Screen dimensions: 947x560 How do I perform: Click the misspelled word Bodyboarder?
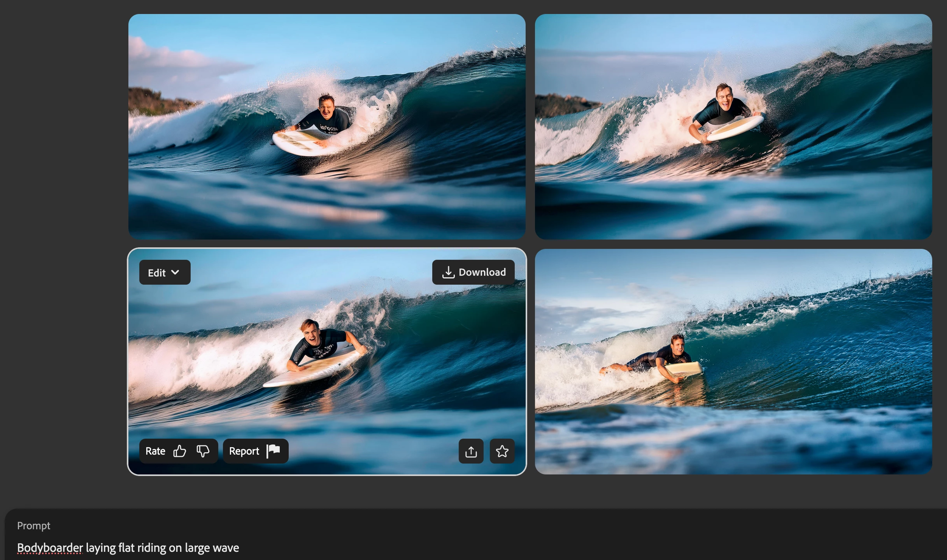click(x=50, y=548)
